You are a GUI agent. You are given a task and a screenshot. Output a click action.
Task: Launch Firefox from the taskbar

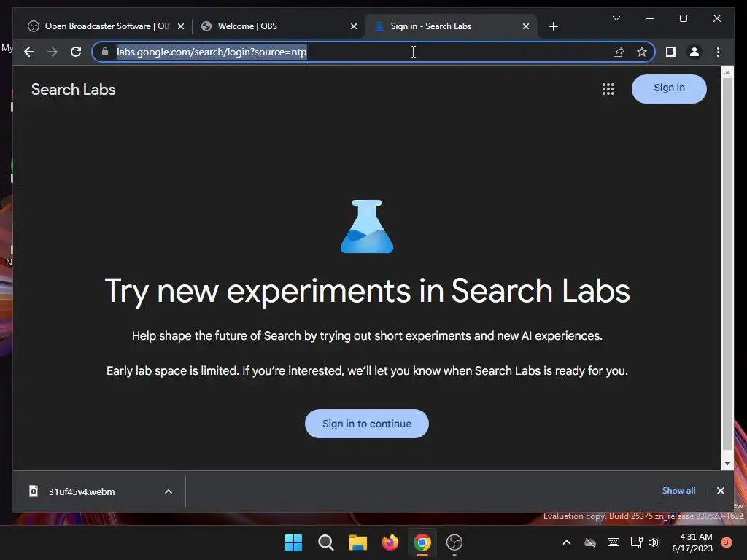click(390, 542)
